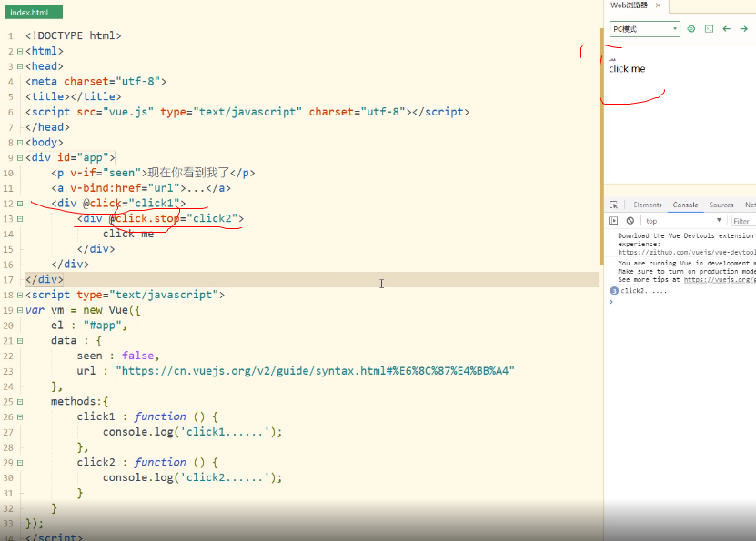Switch to the Sources devtools tab
Viewport: 756px width, 541px height.
coord(721,205)
